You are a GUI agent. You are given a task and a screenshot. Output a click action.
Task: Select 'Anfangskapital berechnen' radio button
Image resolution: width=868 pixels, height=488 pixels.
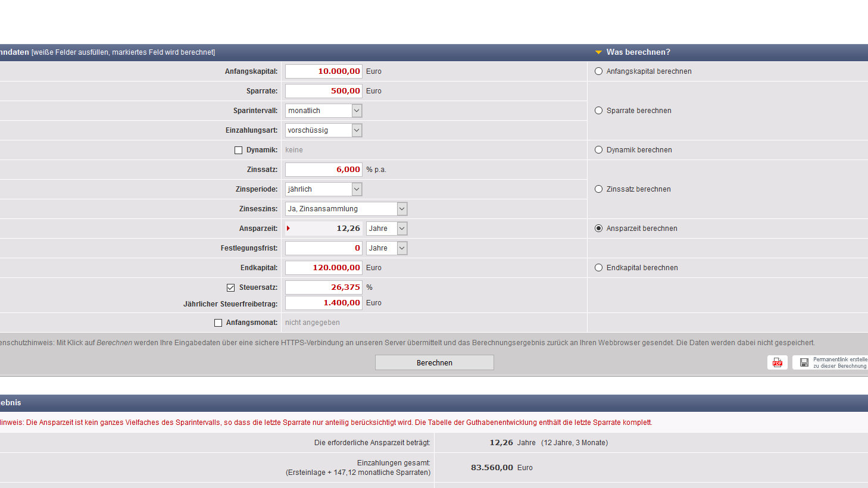pos(599,71)
